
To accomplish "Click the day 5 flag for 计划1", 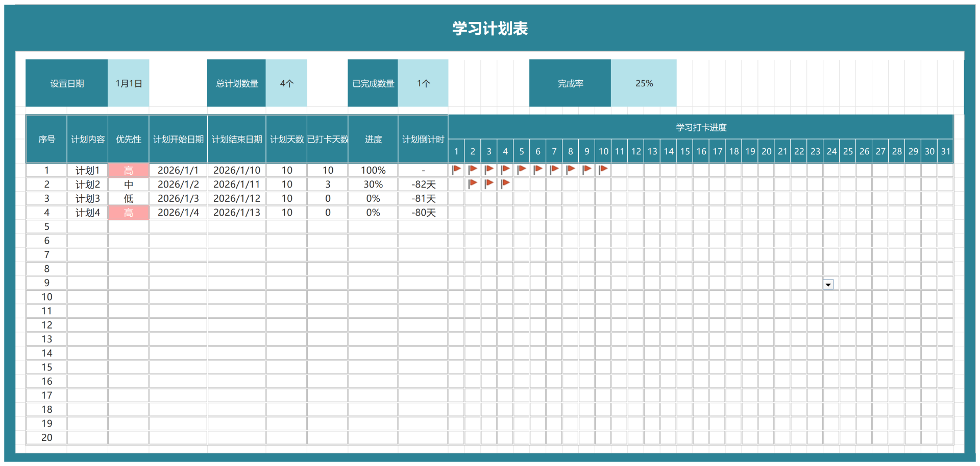I will (521, 169).
